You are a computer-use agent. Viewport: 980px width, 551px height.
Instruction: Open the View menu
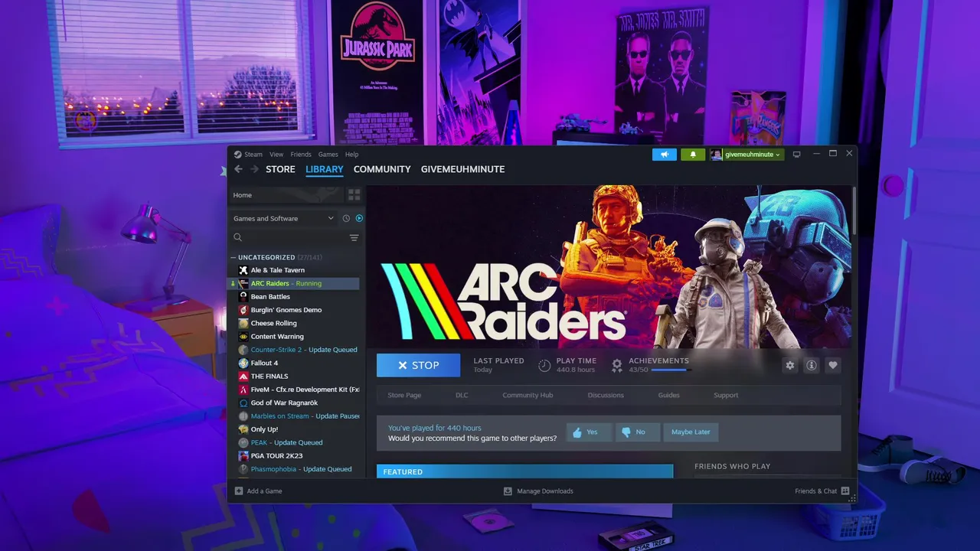(x=276, y=155)
